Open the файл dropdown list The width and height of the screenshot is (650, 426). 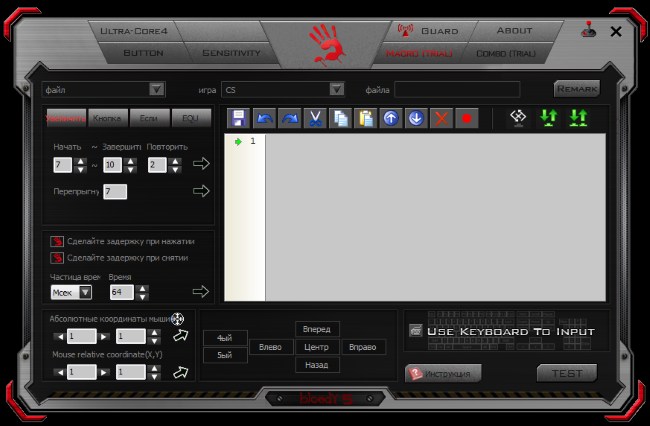(x=156, y=89)
